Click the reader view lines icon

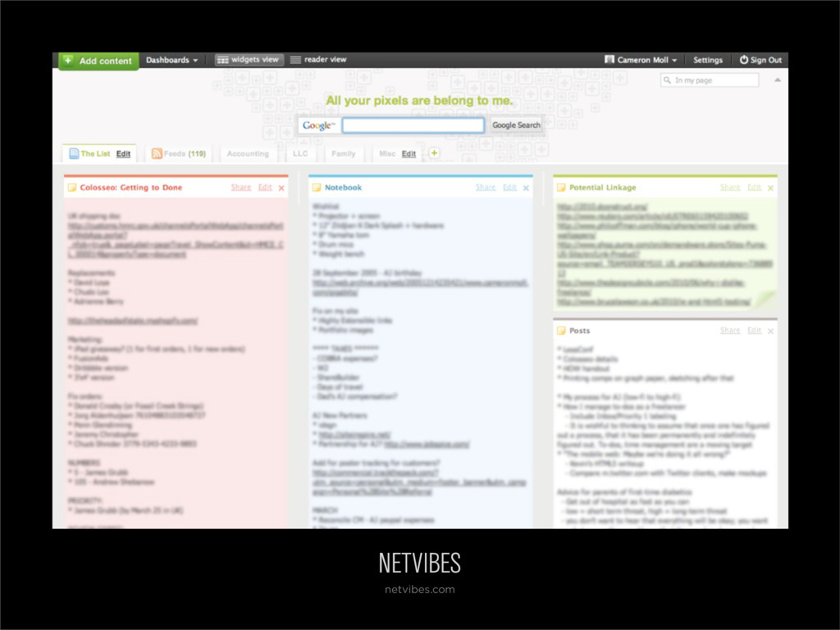[x=295, y=60]
